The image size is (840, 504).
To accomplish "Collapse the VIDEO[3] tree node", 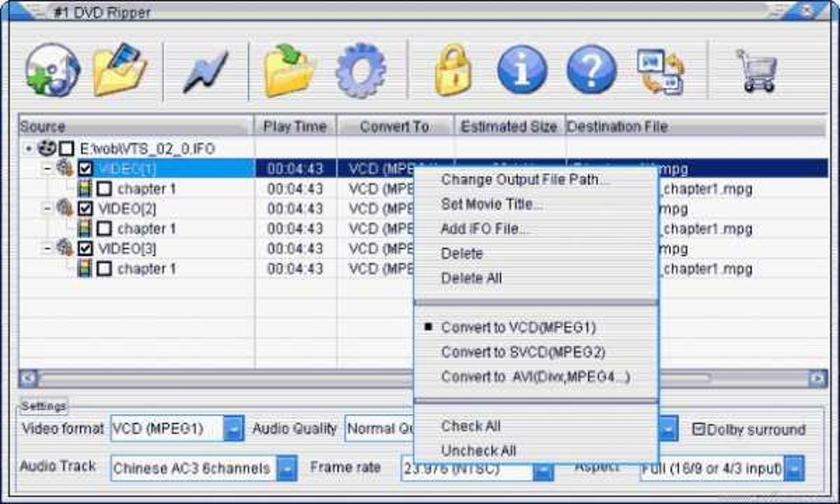I will tap(47, 249).
